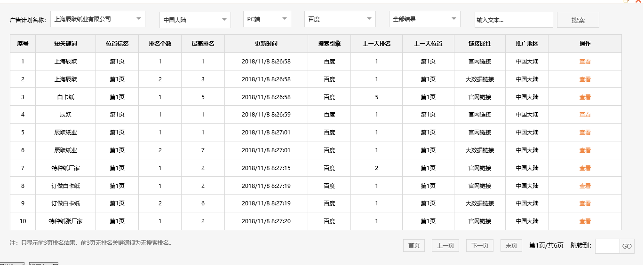The height and width of the screenshot is (265, 644).
Task: Select the 辰跃 keyword cell in row 4
Action: 65,114
